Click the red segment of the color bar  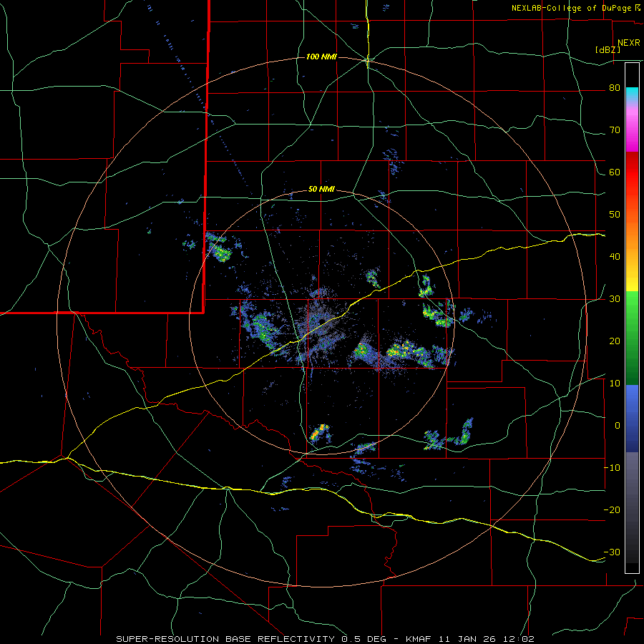[x=632, y=172]
